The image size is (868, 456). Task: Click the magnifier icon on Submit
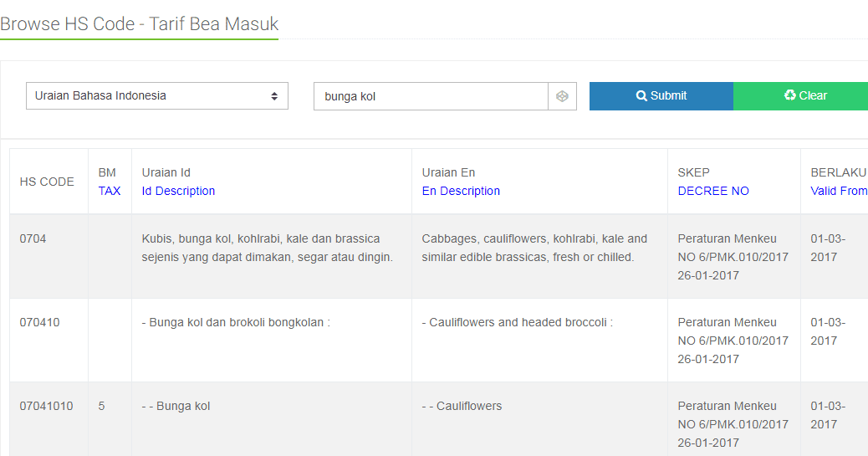click(641, 96)
